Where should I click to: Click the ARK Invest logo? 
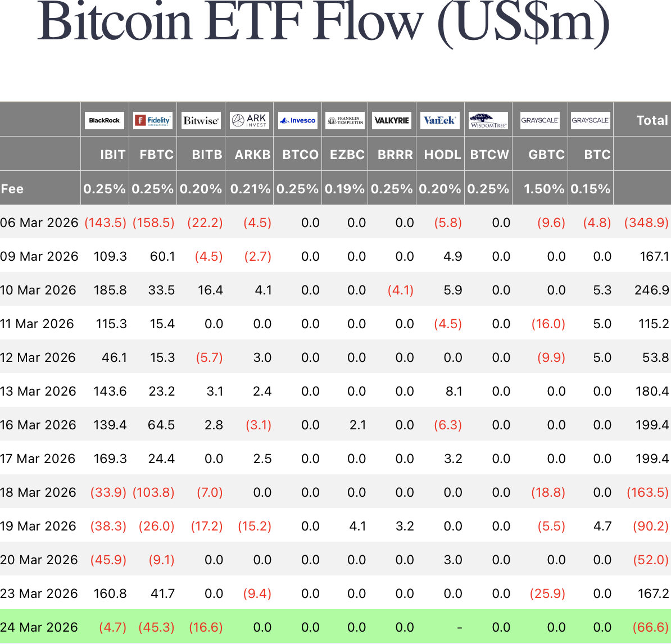[250, 120]
